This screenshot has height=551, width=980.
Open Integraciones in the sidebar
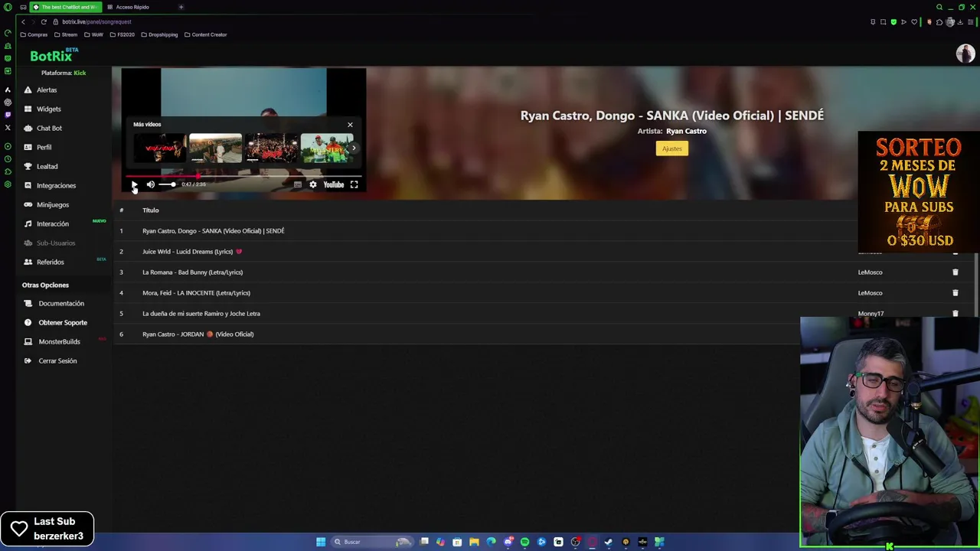tap(56, 185)
